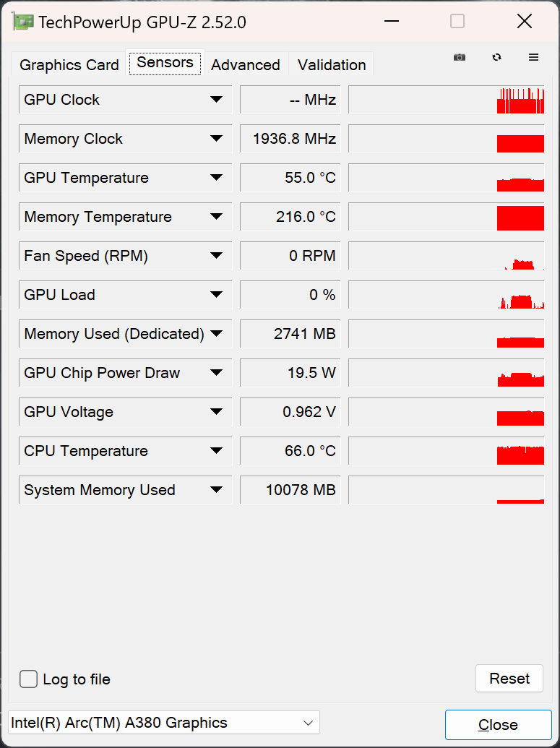Click the refresh sensors icon

[x=496, y=57]
